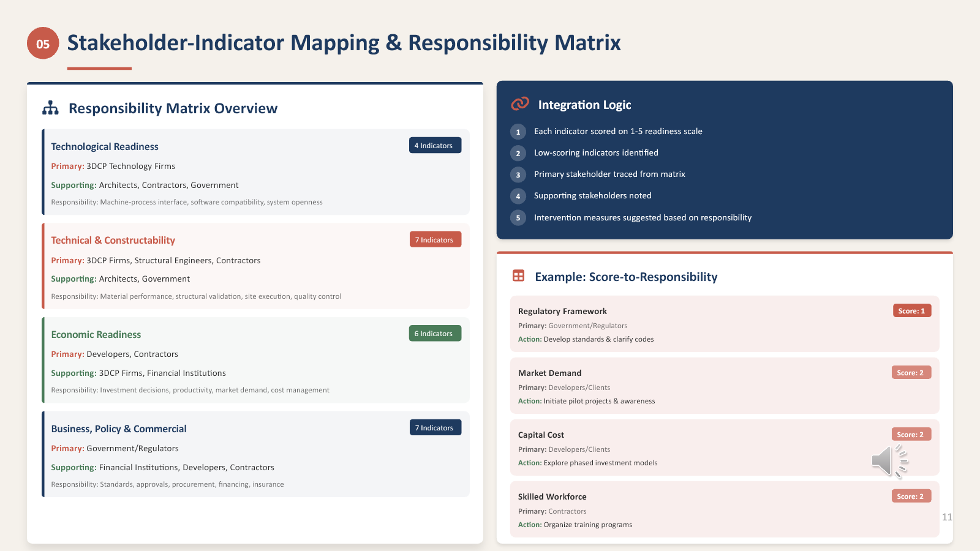Click the chain link icon beside Integration Logic
This screenshot has height=551, width=980.
point(520,104)
